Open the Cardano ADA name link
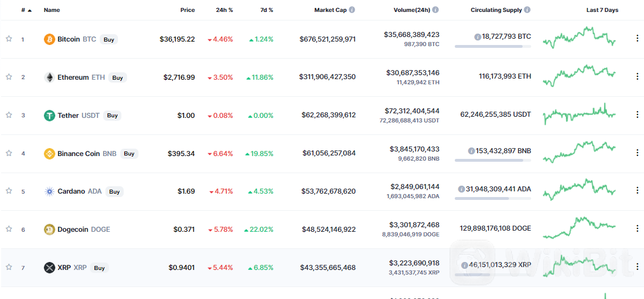 (80, 191)
